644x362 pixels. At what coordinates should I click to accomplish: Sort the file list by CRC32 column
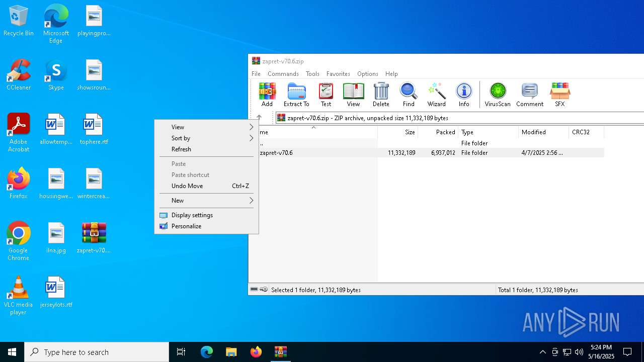(x=586, y=132)
